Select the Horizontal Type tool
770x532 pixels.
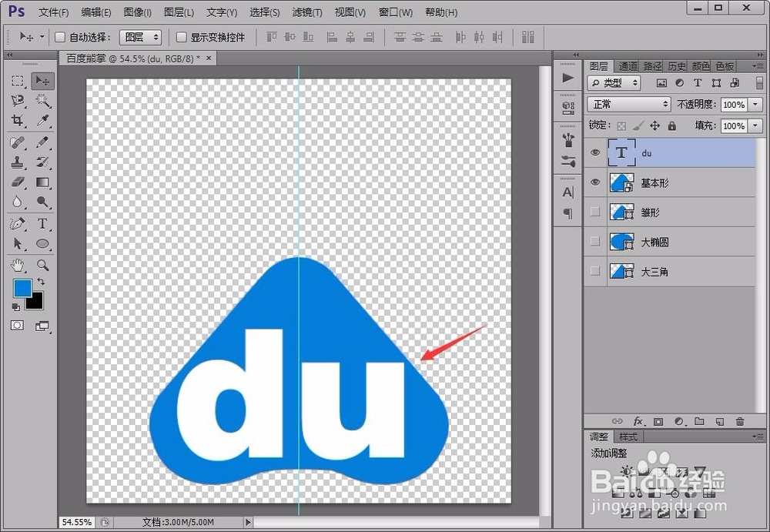[x=42, y=224]
